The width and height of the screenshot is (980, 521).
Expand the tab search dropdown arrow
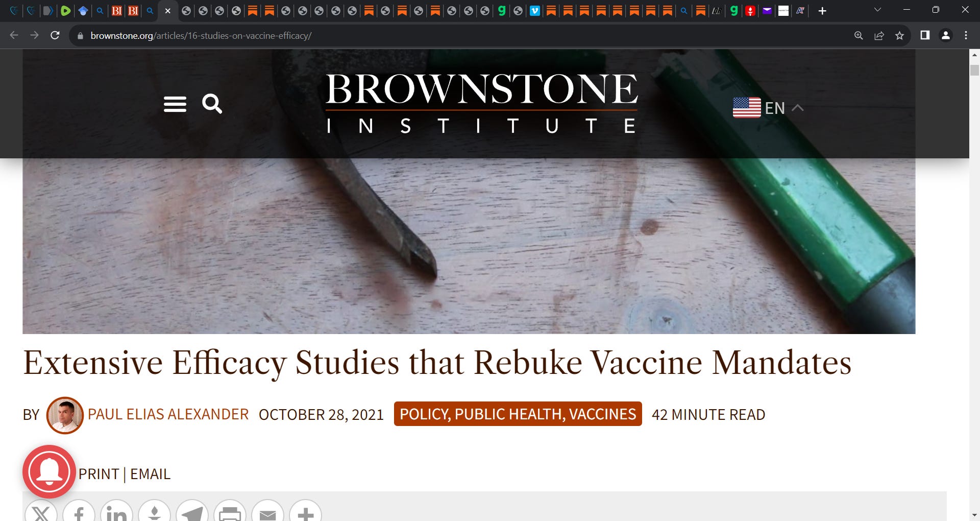[x=878, y=10]
